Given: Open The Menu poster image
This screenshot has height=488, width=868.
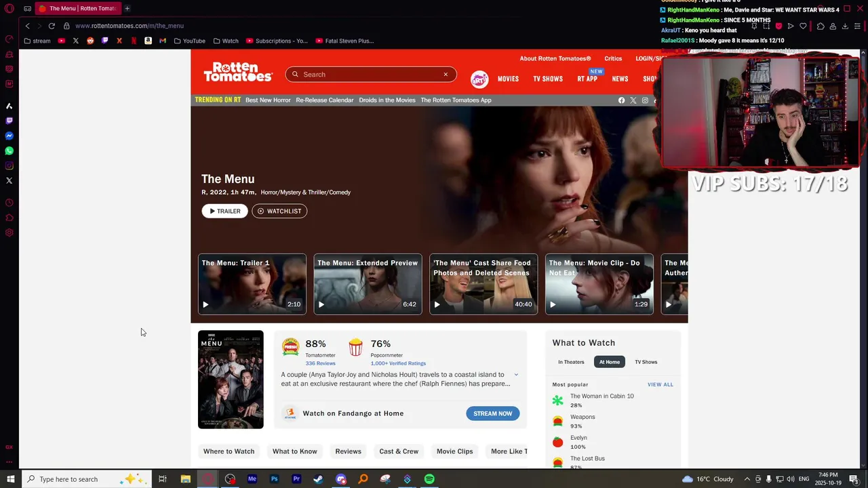Looking at the screenshot, I should pyautogui.click(x=231, y=380).
